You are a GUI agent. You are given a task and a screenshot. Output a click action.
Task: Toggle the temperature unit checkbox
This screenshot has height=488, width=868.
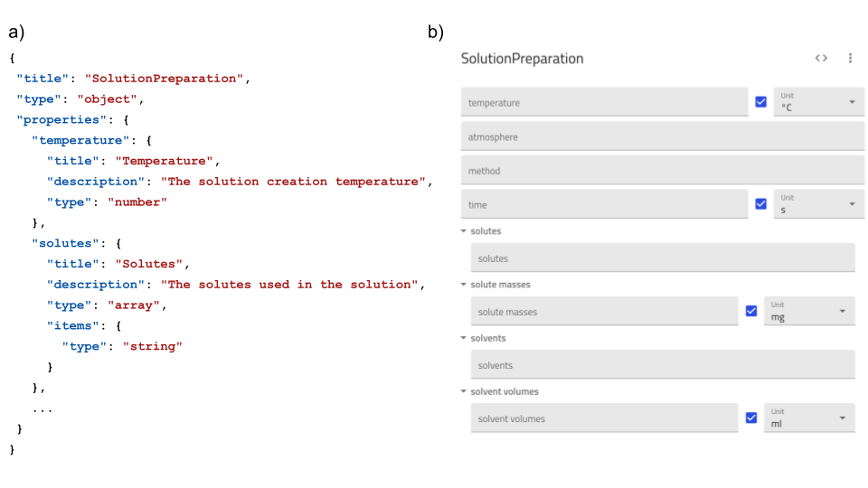pyautogui.click(x=761, y=102)
